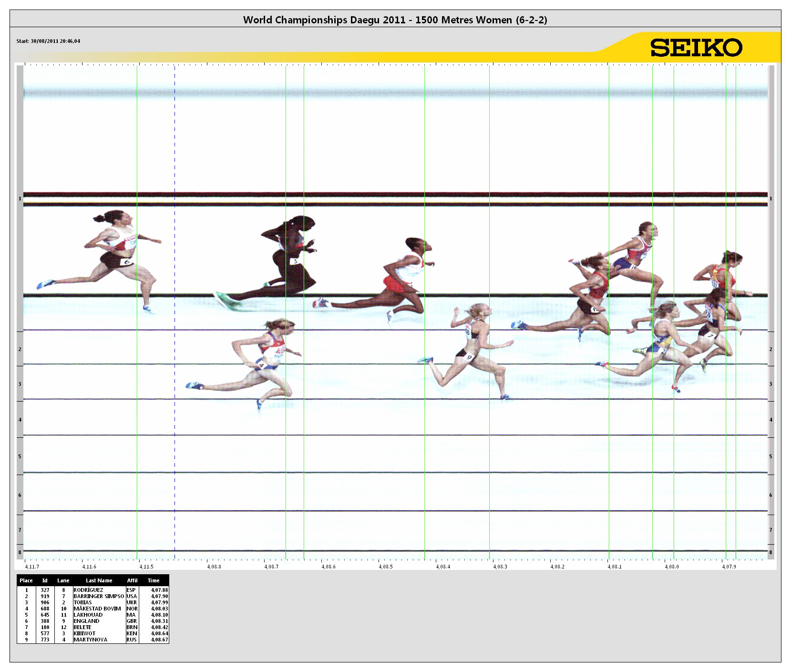The image size is (791, 672).
Task: Click the 4,11.7 time scale label
Action: coord(32,567)
